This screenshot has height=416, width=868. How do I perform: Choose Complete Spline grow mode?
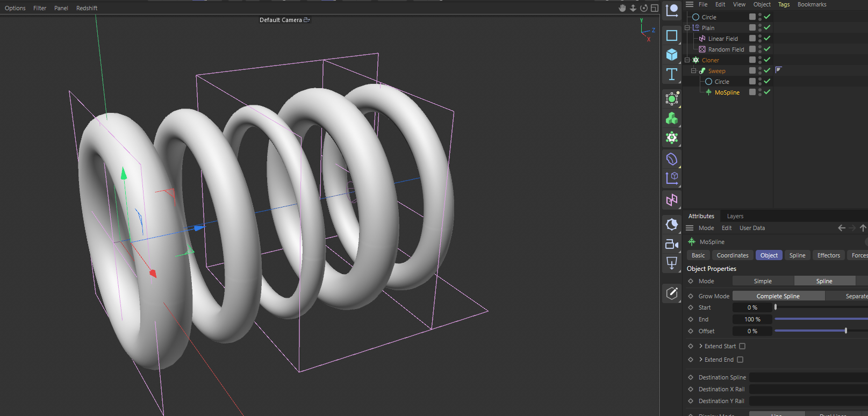tap(778, 296)
